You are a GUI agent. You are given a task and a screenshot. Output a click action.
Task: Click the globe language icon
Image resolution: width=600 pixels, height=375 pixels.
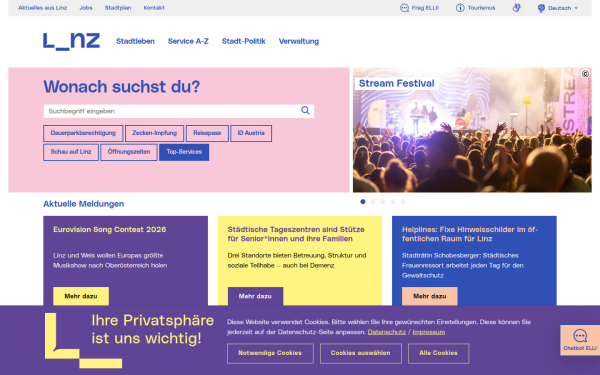(541, 8)
